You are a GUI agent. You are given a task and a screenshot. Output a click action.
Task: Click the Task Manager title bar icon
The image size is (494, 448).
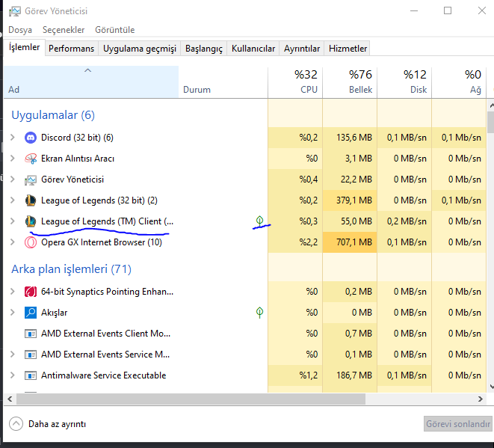(x=15, y=11)
